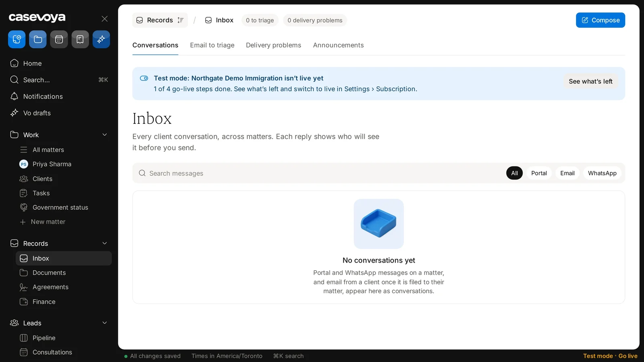The image size is (644, 362).
Task: Open Agreements in sidebar
Action: [x=64, y=287]
